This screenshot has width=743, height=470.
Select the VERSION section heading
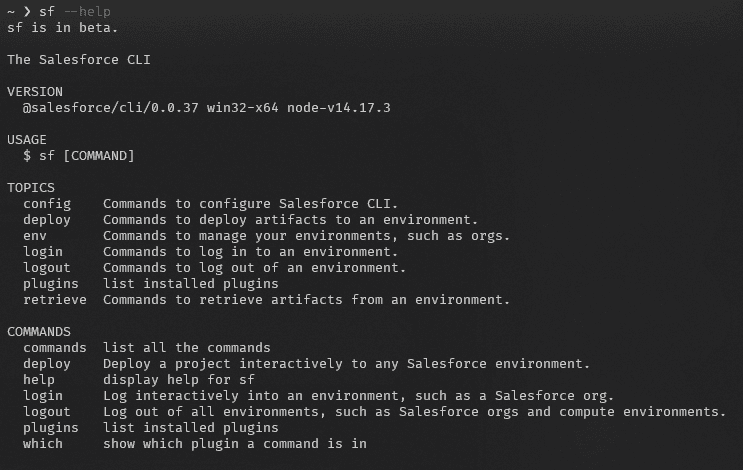click(x=35, y=92)
